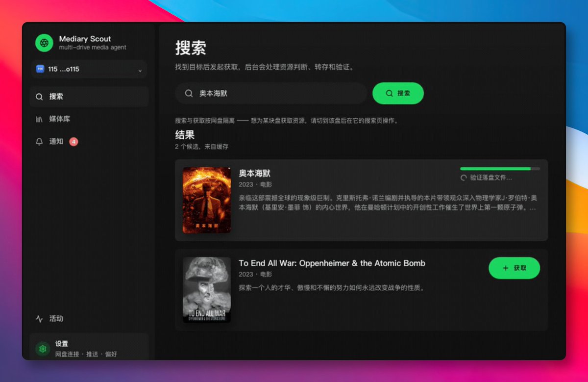The height and width of the screenshot is (382, 588).
Task: Open 设置 settings entry
Action: (89, 347)
